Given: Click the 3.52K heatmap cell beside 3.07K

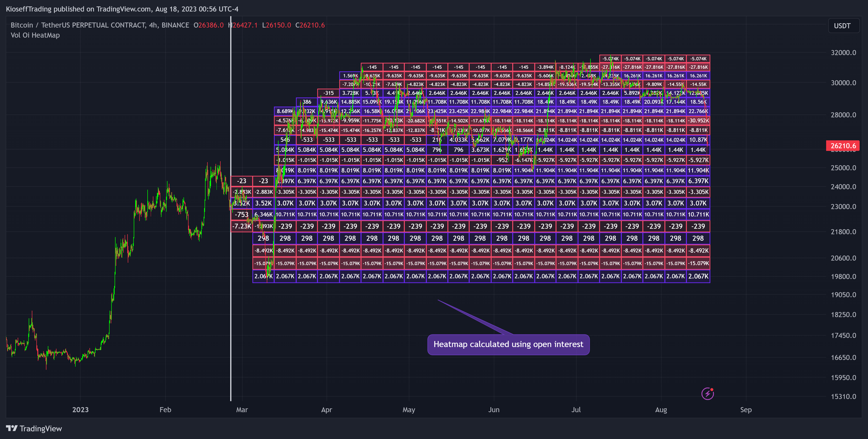Looking at the screenshot, I should 263,203.
